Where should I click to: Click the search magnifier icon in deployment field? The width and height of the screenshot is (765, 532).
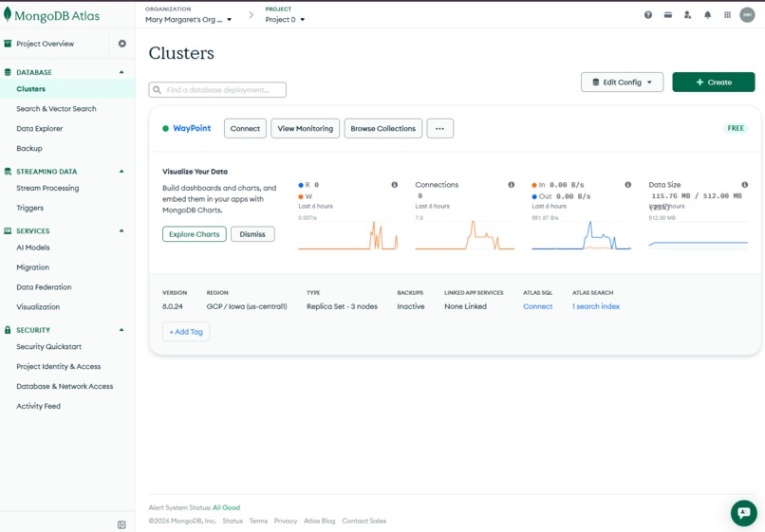pos(158,90)
